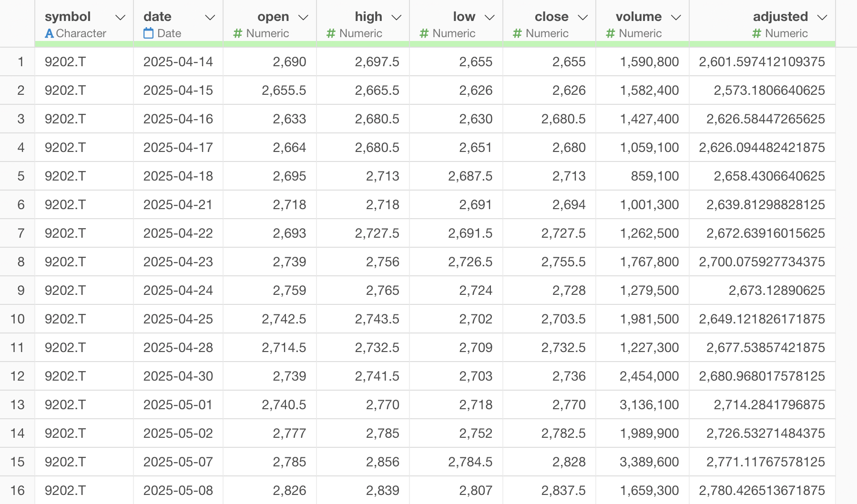The height and width of the screenshot is (504, 857).
Task: Select the adjusted value 2,673.12890625
Action: point(776,290)
